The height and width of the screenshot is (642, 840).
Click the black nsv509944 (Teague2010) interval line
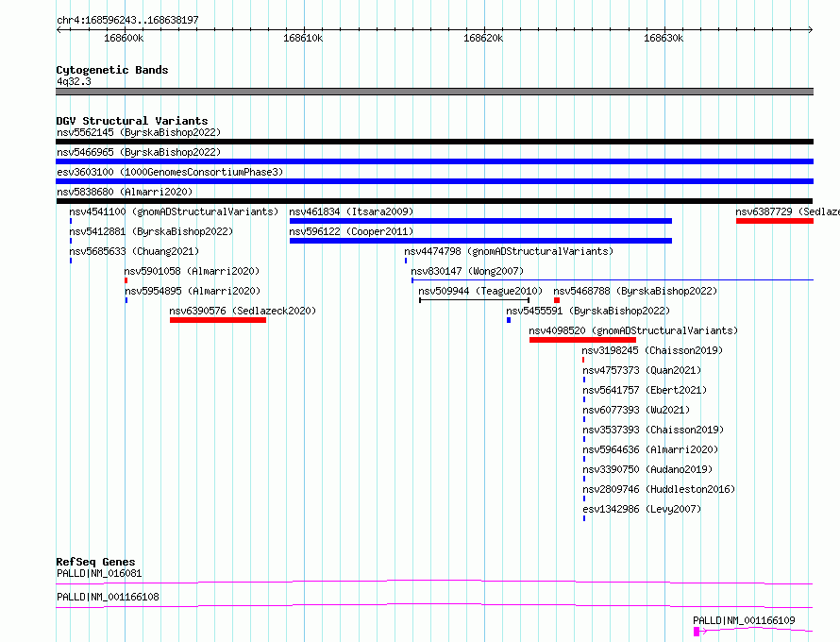(x=474, y=300)
